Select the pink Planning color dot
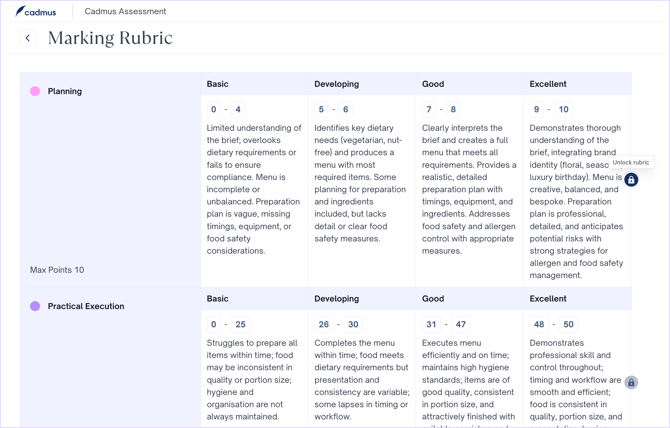Image resolution: width=670 pixels, height=428 pixels. 35,91
